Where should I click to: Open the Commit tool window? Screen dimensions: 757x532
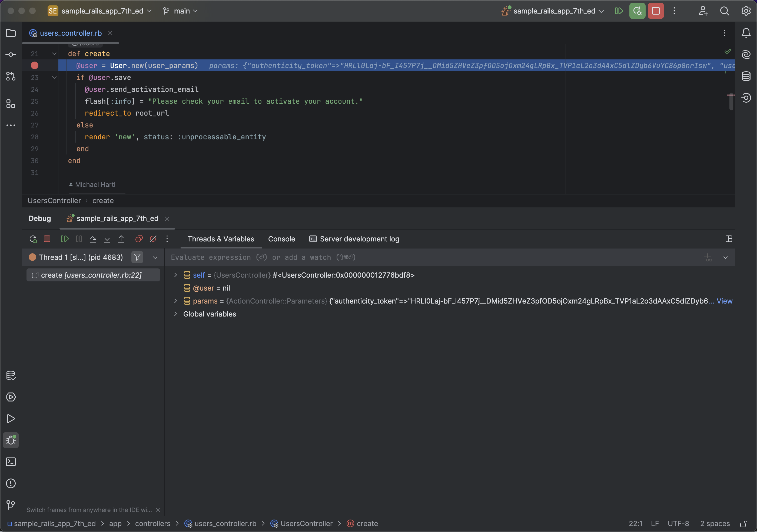click(10, 54)
